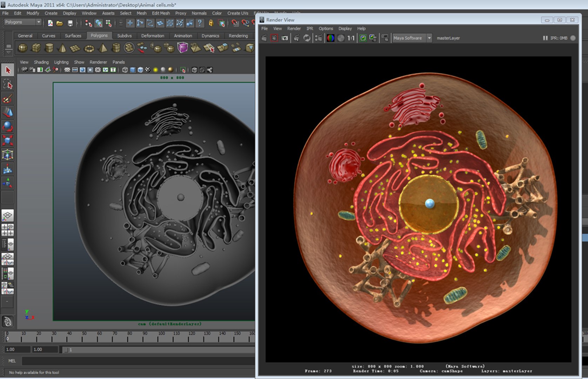Click the Open Scene folder icon
Viewport: 588px width, 379px height.
60,23
